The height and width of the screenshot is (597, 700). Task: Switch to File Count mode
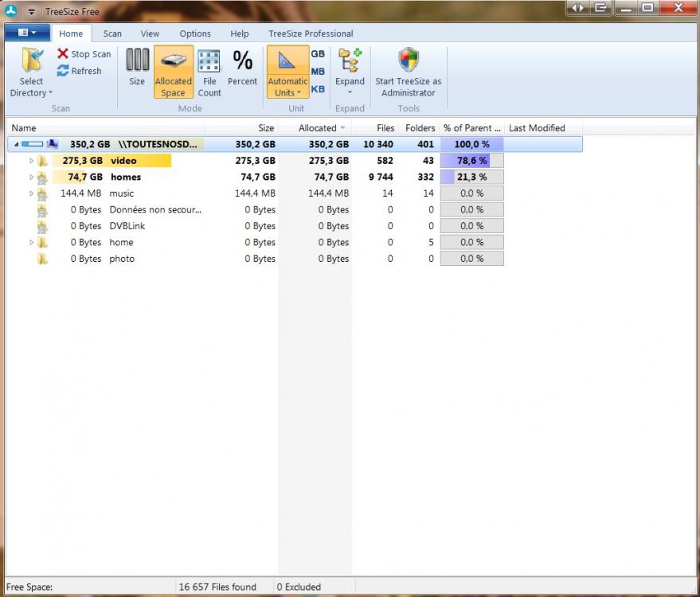pyautogui.click(x=209, y=72)
